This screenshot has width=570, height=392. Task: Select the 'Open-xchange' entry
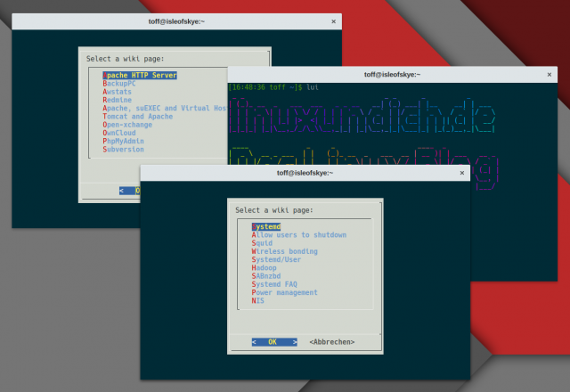[127, 125]
